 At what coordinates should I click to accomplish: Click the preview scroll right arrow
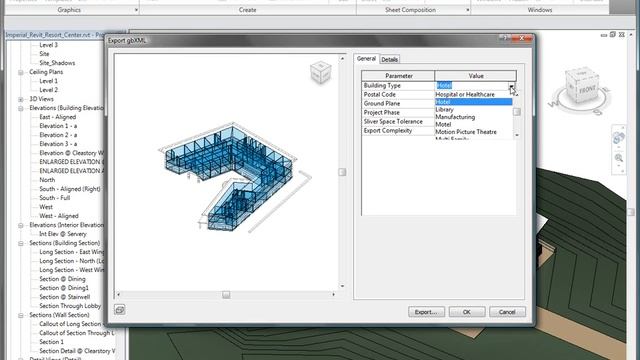(x=333, y=294)
